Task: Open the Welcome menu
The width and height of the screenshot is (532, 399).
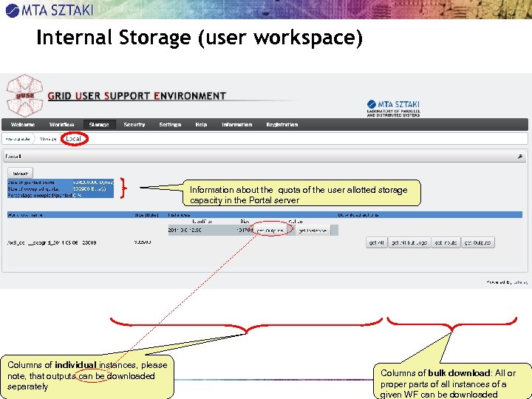Action: (x=23, y=125)
